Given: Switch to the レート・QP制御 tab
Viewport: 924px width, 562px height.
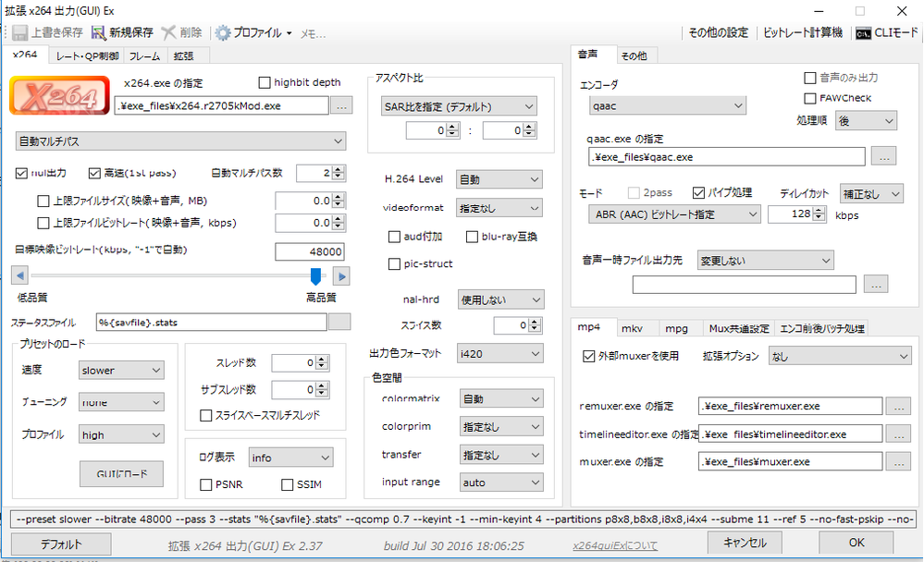Looking at the screenshot, I should (x=88, y=56).
